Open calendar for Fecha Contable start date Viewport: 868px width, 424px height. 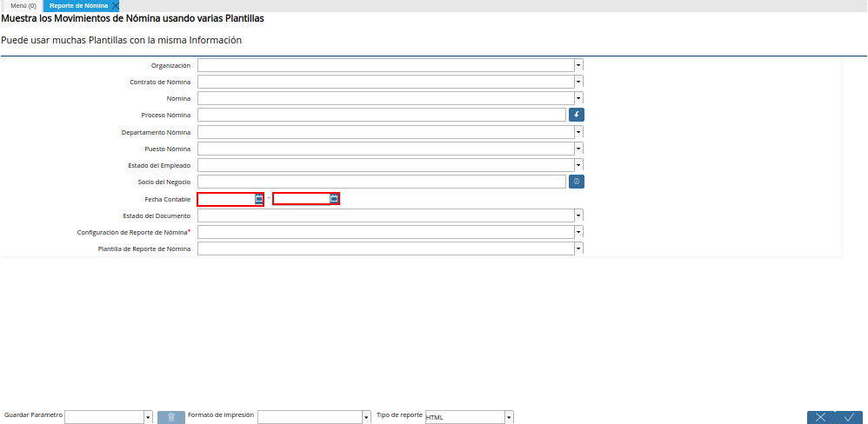point(258,199)
